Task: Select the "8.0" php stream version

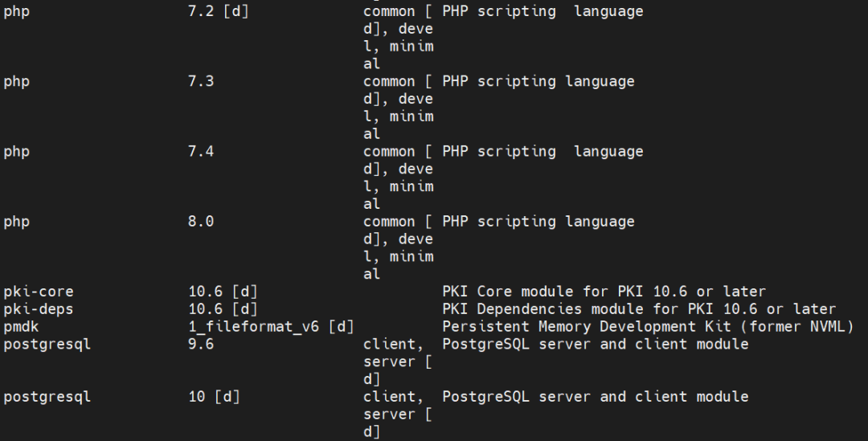Action: [201, 222]
